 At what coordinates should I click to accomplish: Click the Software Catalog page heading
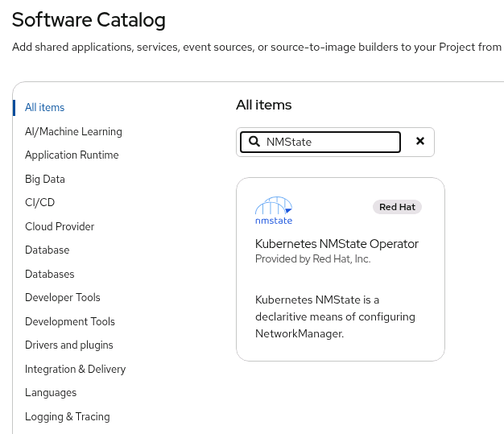tap(89, 20)
